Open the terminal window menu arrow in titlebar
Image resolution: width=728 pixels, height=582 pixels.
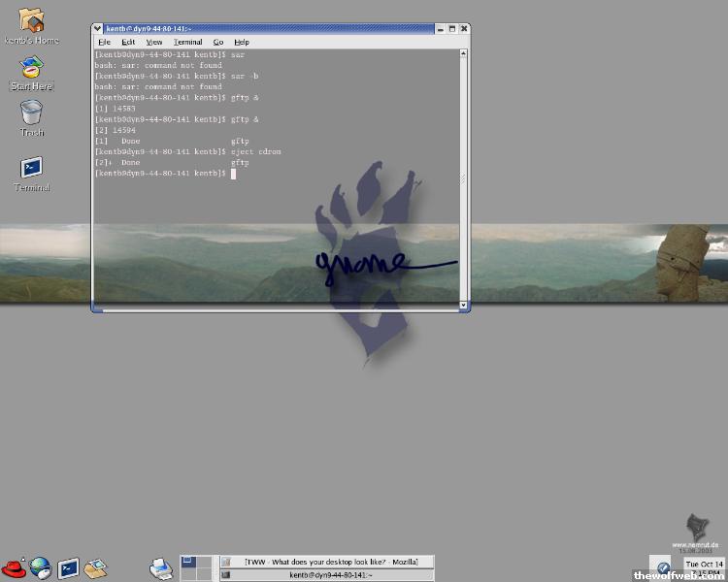point(98,29)
